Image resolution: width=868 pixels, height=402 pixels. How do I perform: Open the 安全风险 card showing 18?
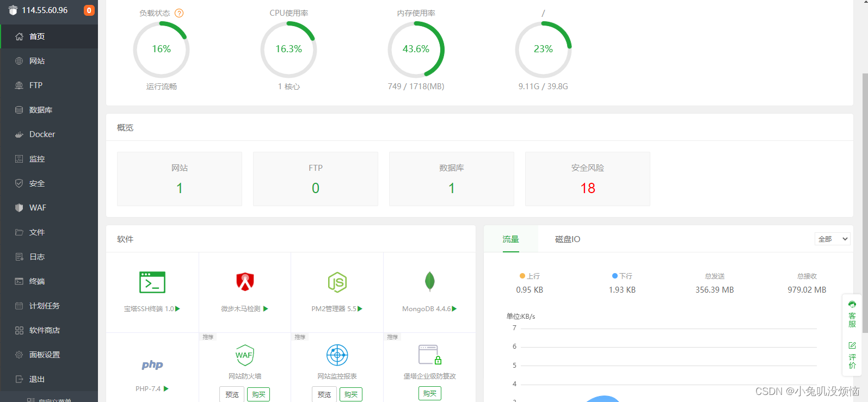588,179
